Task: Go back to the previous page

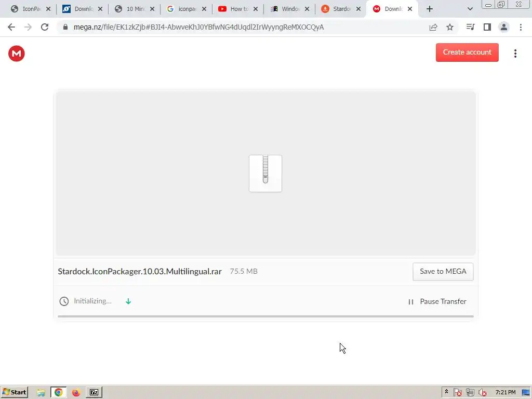Action: pyautogui.click(x=11, y=27)
